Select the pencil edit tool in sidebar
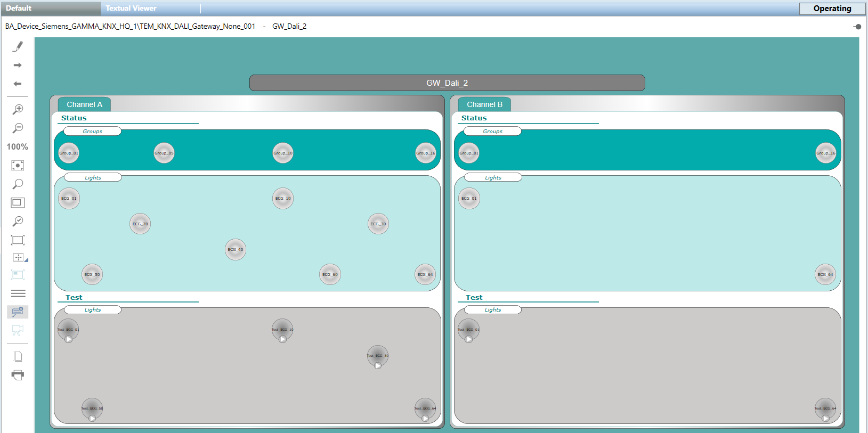This screenshot has height=433, width=868. (x=18, y=47)
